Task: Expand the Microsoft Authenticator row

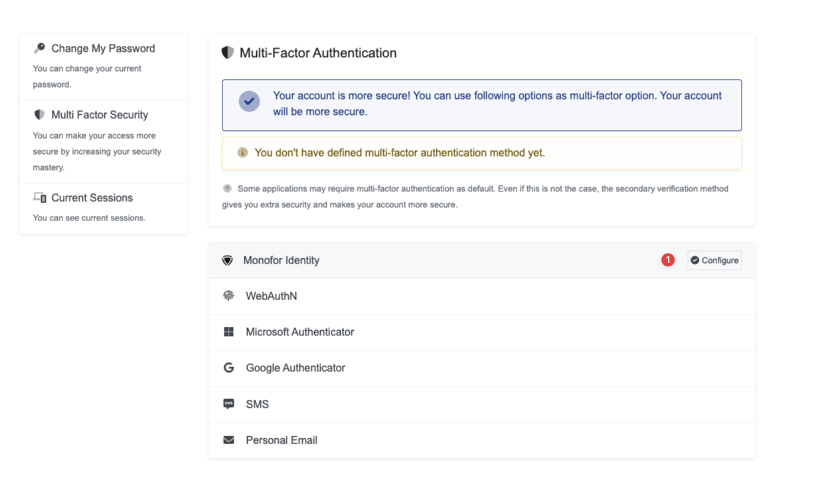Action: tap(300, 332)
